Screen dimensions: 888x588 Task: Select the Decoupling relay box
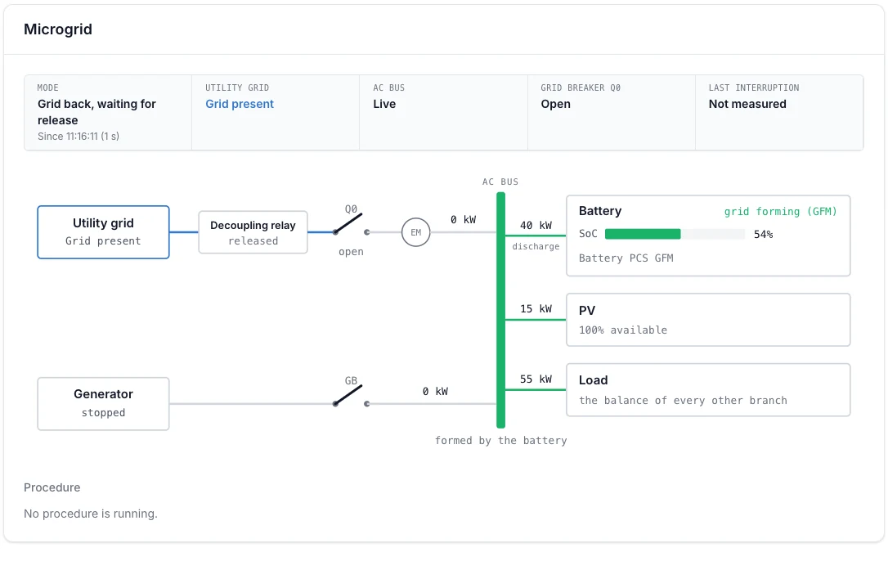pos(253,232)
